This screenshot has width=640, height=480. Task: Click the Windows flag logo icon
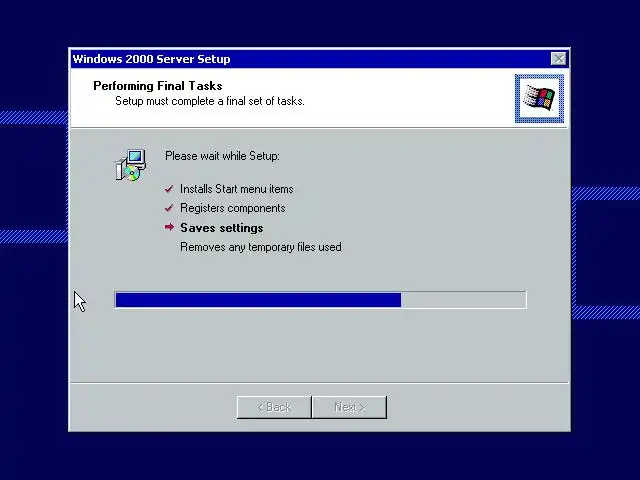click(539, 98)
